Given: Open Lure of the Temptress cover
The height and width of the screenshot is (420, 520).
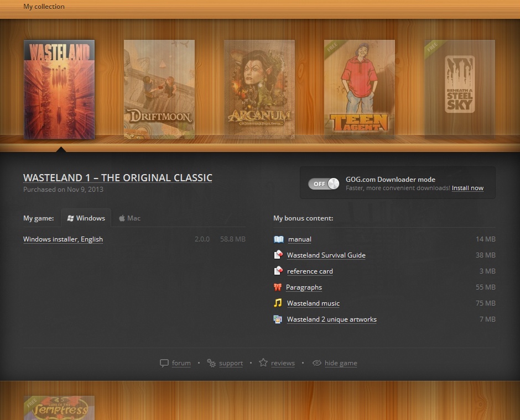Looking at the screenshot, I should pyautogui.click(x=59, y=408).
